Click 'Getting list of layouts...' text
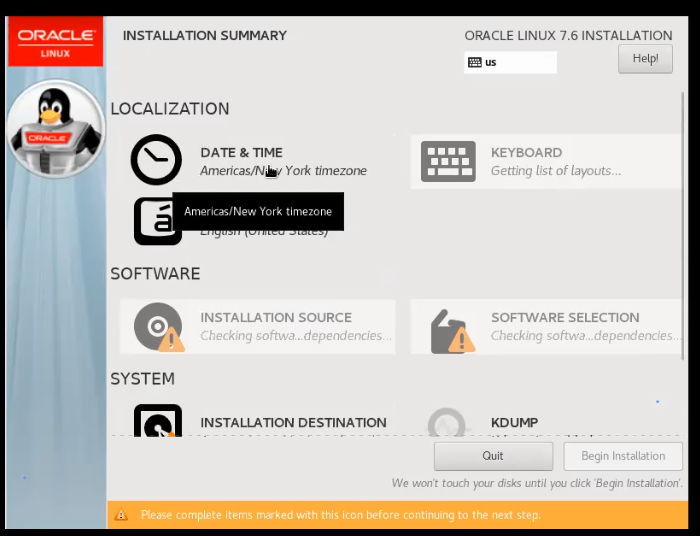The image size is (700, 536). point(556,170)
